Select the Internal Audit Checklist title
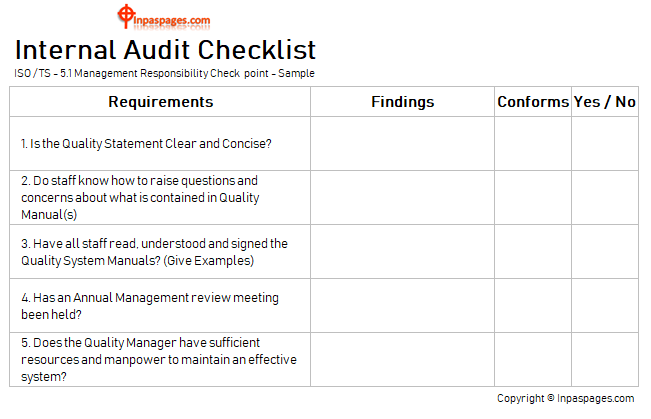 [x=166, y=50]
